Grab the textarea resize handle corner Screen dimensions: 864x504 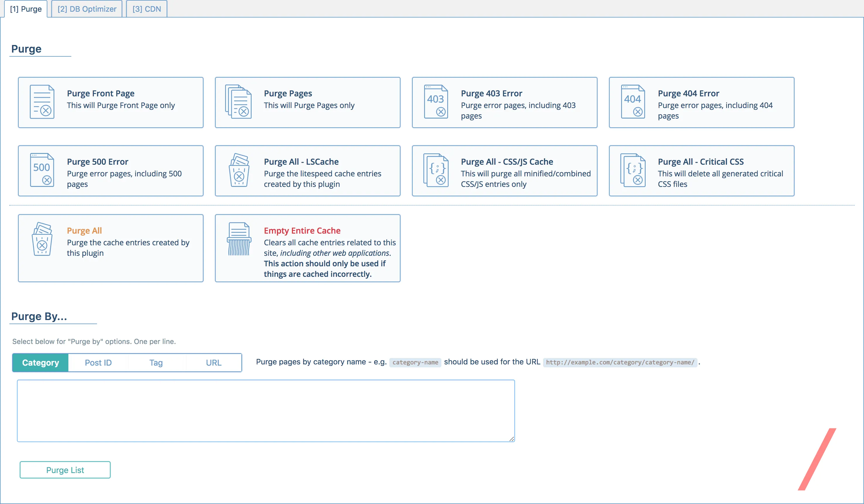point(512,439)
